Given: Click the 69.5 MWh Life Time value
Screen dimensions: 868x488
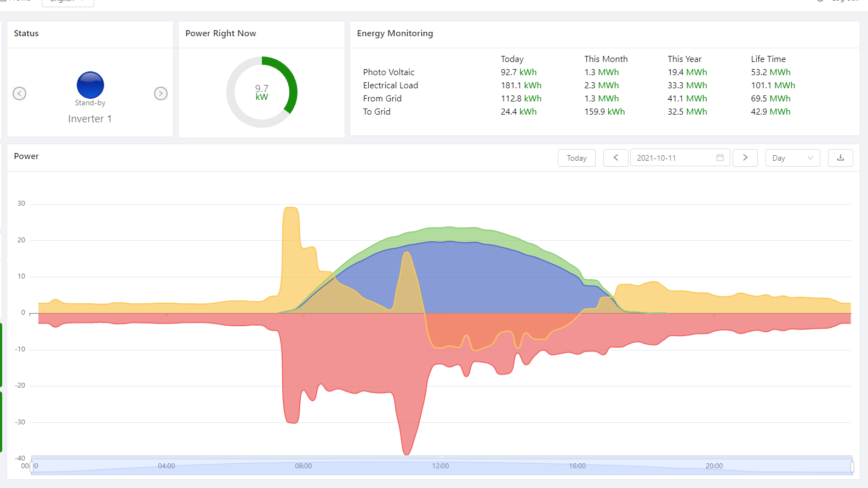Looking at the screenshot, I should click(770, 99).
